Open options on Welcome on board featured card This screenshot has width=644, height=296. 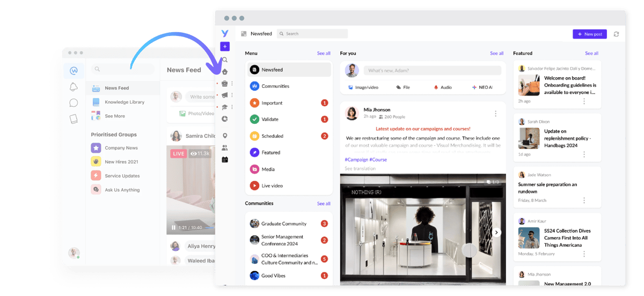(x=584, y=101)
